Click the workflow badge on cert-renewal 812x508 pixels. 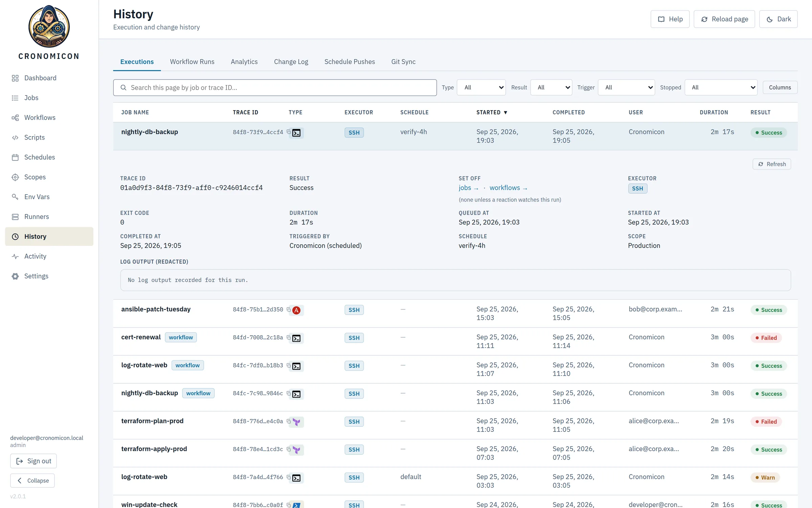pos(181,337)
